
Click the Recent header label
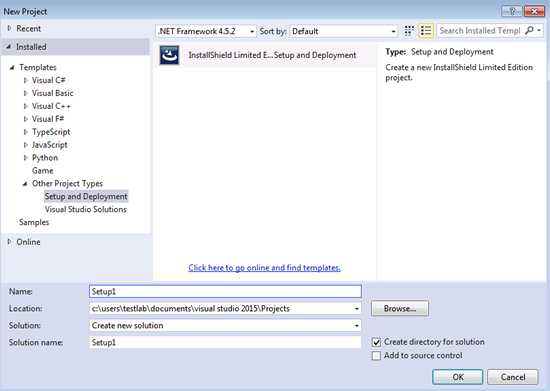click(29, 28)
